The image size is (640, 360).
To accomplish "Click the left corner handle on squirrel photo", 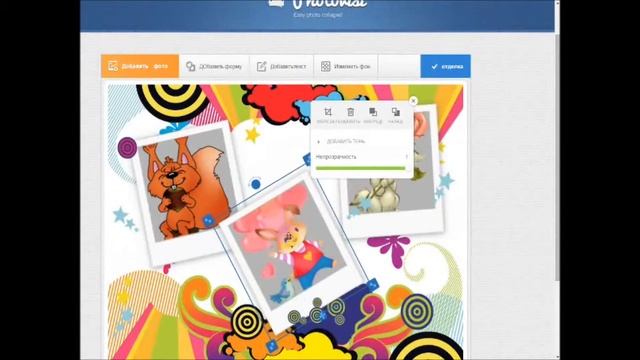I will point(208,221).
